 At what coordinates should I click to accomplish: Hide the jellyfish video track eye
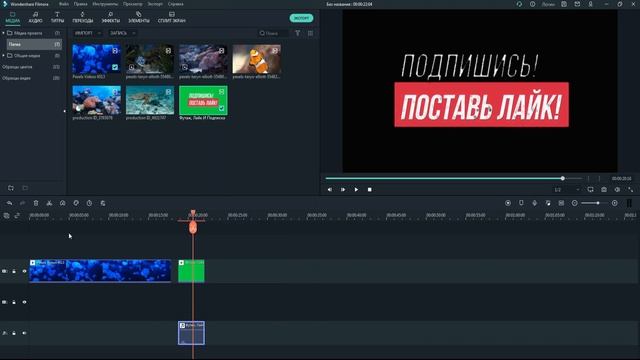(x=24, y=271)
